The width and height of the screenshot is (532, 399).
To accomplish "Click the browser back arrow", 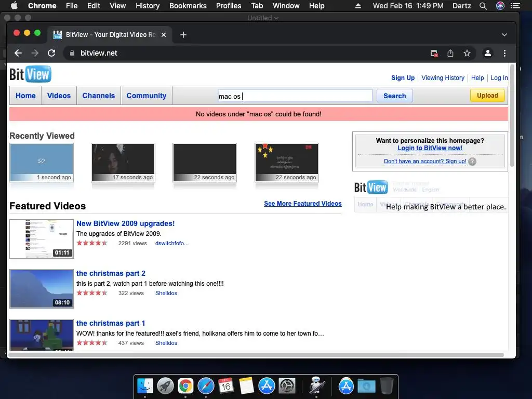I will click(18, 53).
